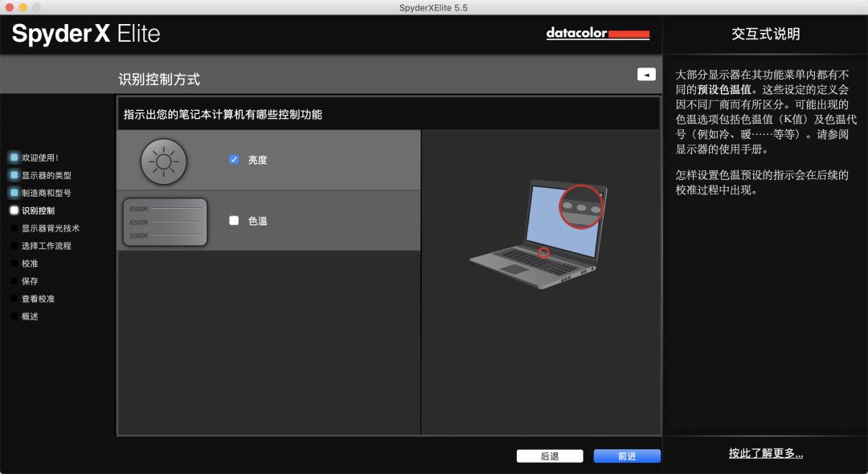This screenshot has width=868, height=474.
Task: Collapse the interactive help panel arrow
Action: [x=646, y=74]
